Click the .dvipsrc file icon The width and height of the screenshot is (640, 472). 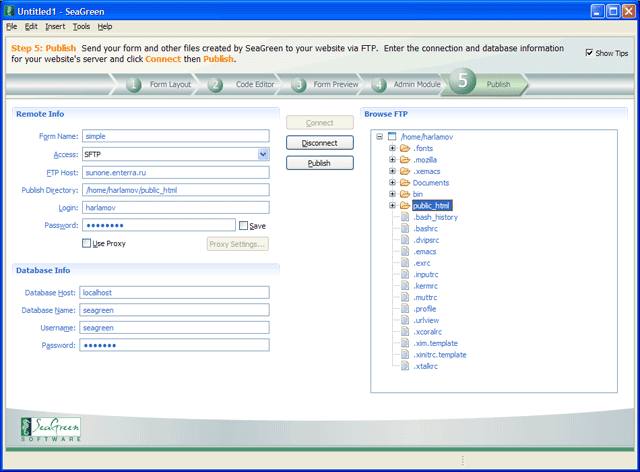[405, 240]
